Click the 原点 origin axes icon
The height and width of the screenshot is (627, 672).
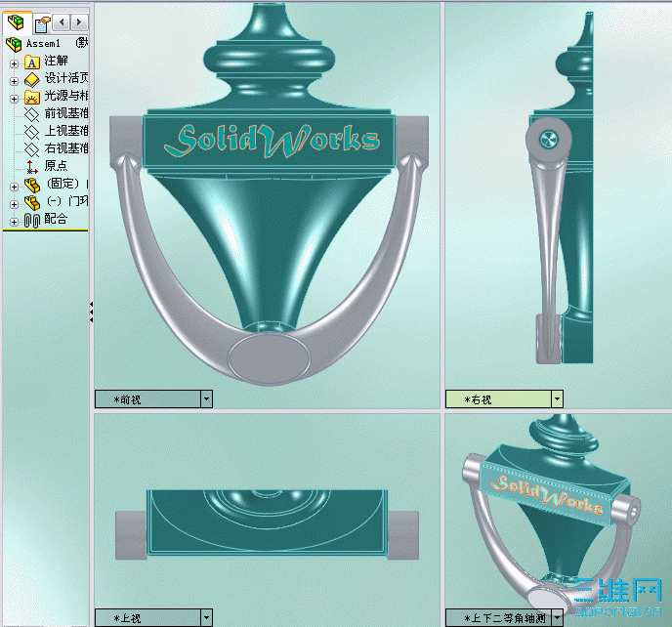point(32,167)
